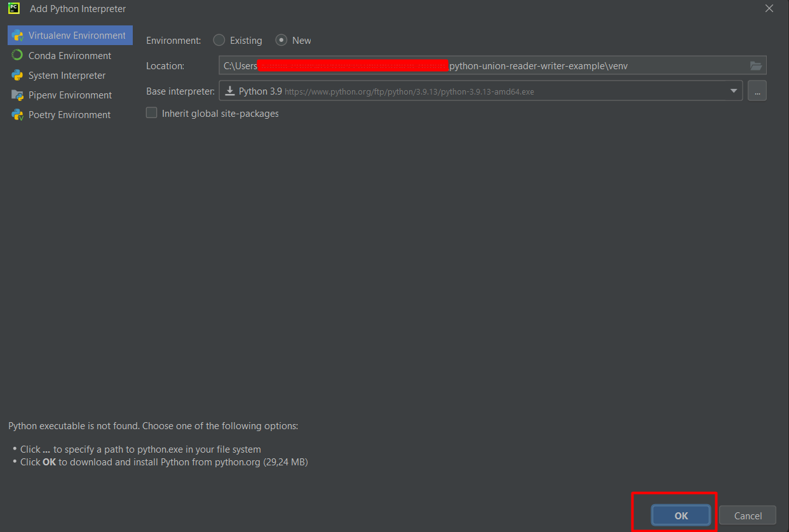Browse location using the folder icon
789x532 pixels.
pyautogui.click(x=755, y=65)
